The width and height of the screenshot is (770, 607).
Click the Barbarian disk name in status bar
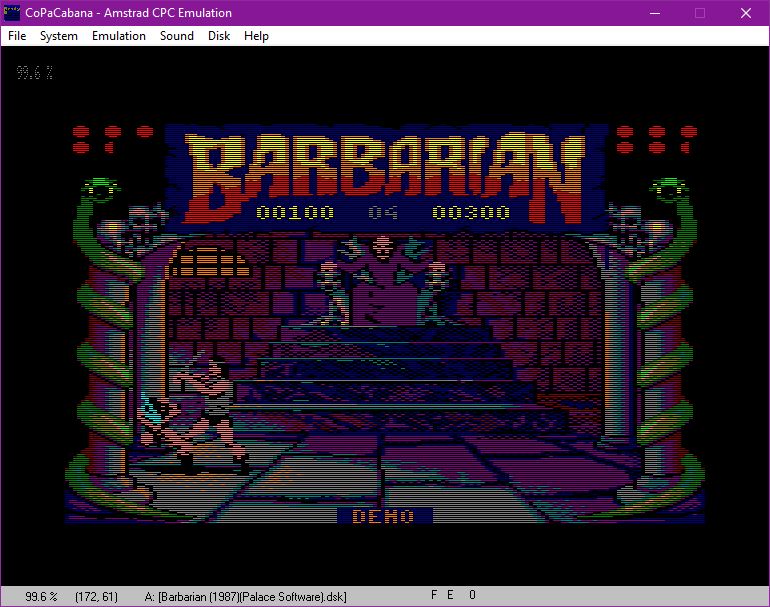pyautogui.click(x=246, y=597)
